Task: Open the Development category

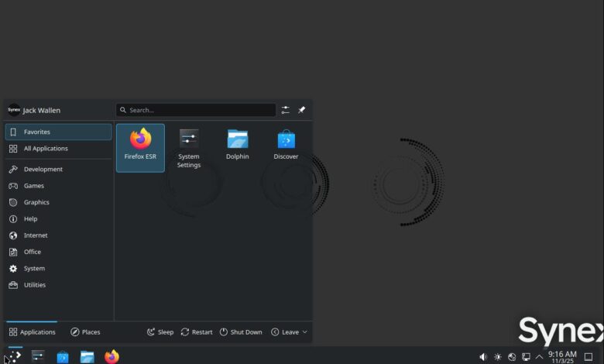Action: coord(59,169)
